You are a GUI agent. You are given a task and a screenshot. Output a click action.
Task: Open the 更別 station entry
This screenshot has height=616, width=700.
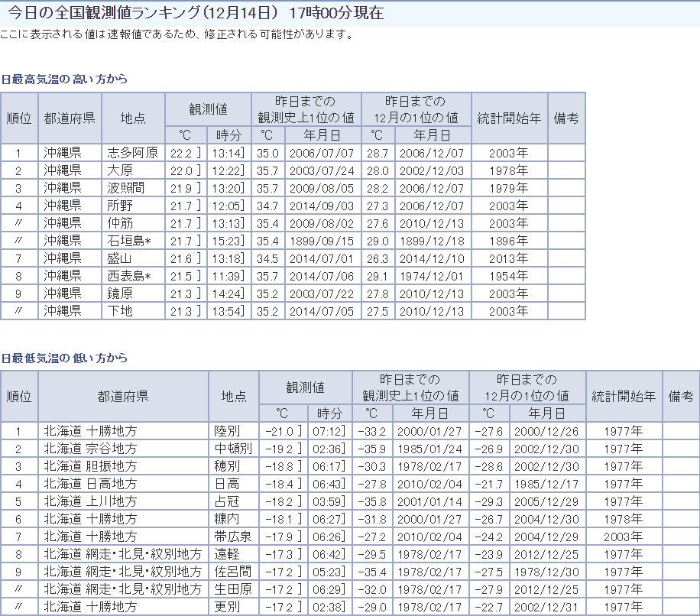click(x=227, y=608)
